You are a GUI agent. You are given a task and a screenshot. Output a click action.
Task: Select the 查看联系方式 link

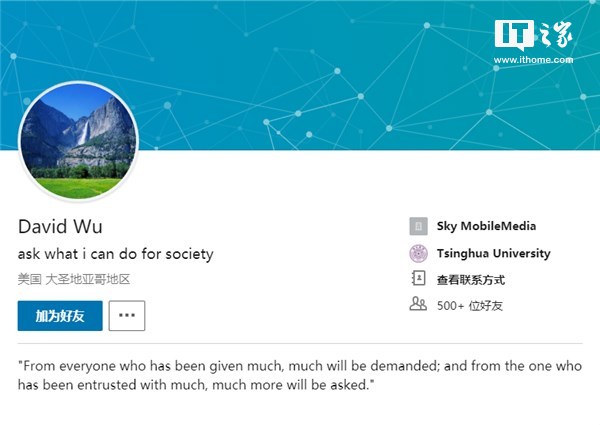click(470, 279)
